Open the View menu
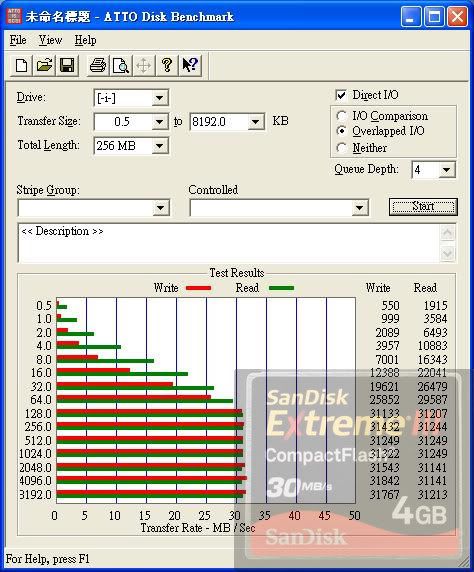Image resolution: width=474 pixels, height=572 pixels. [x=50, y=40]
